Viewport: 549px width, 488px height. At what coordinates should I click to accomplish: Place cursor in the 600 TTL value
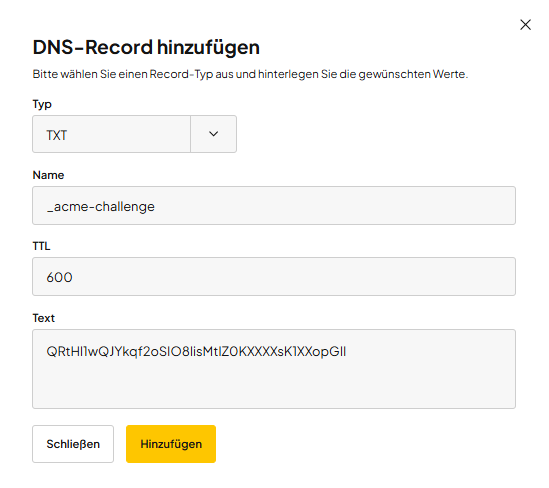(x=60, y=277)
